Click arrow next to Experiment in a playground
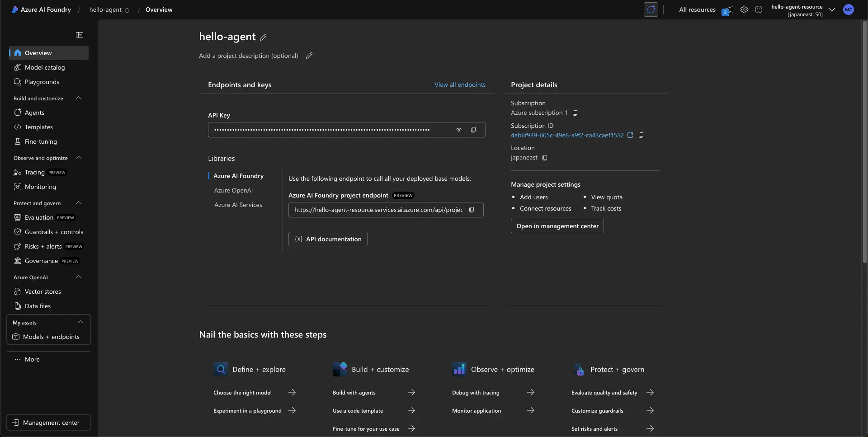Viewport: 868px width, 437px height. click(292, 410)
